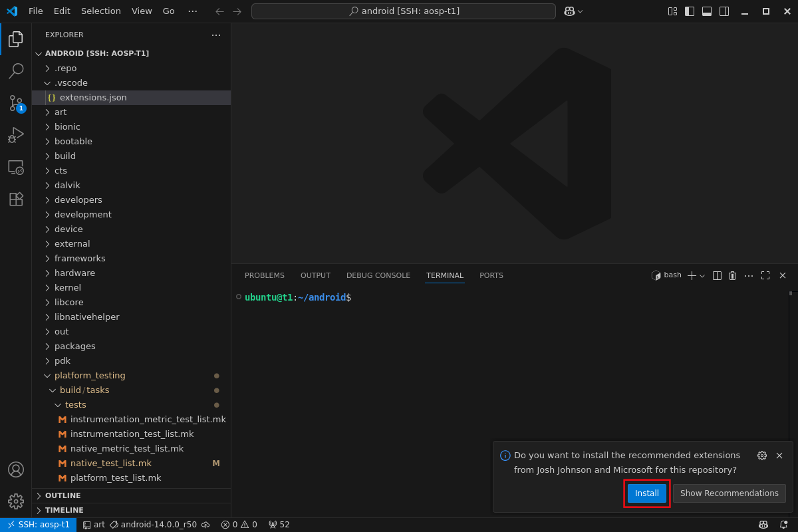Click Copilot status icon in status bar

tap(763, 525)
